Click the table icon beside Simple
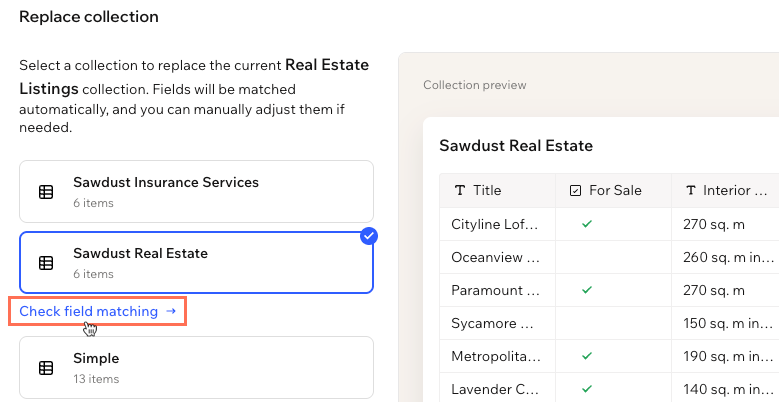This screenshot has width=779, height=402. 46,368
